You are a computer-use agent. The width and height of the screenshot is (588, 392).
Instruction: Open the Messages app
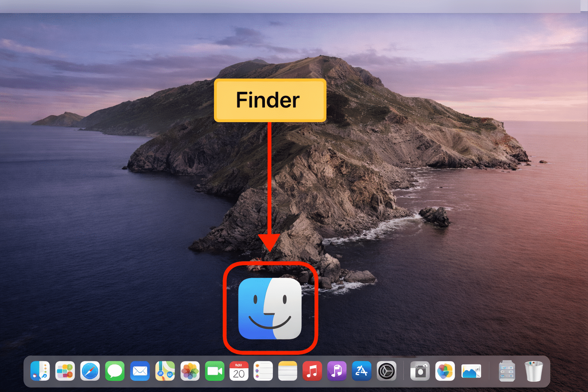click(115, 371)
